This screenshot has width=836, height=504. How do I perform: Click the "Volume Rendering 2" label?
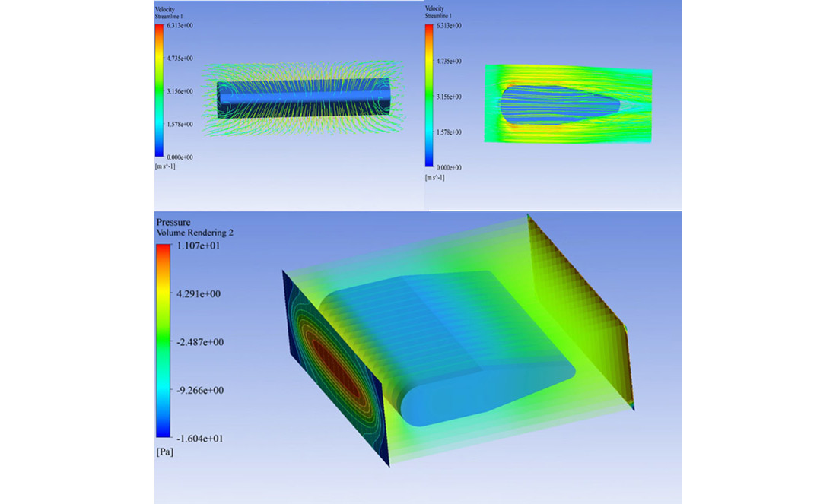point(195,233)
